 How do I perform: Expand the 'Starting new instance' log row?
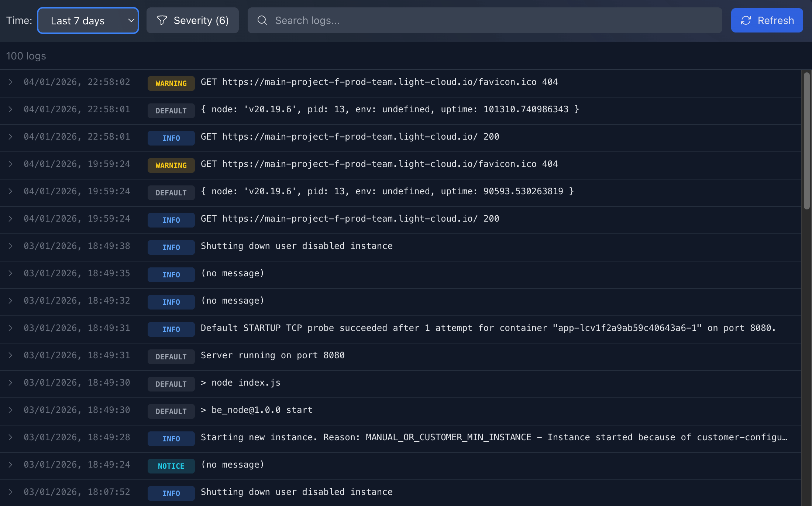[x=10, y=437]
